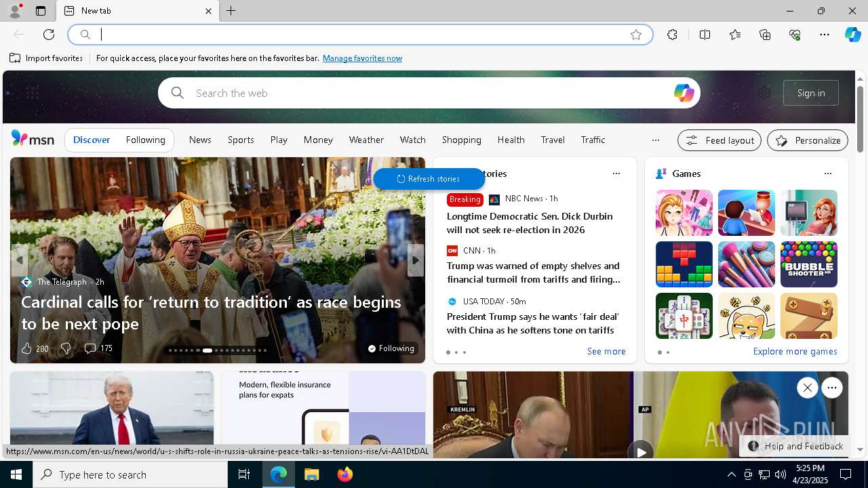Open Top stories options ellipsis
Viewport: 868px width, 488px height.
616,174
